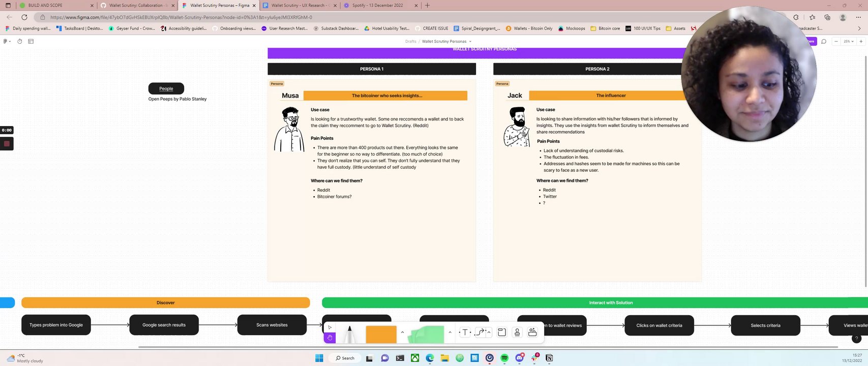Select the connector line tool
868x366 pixels.
coord(481,332)
